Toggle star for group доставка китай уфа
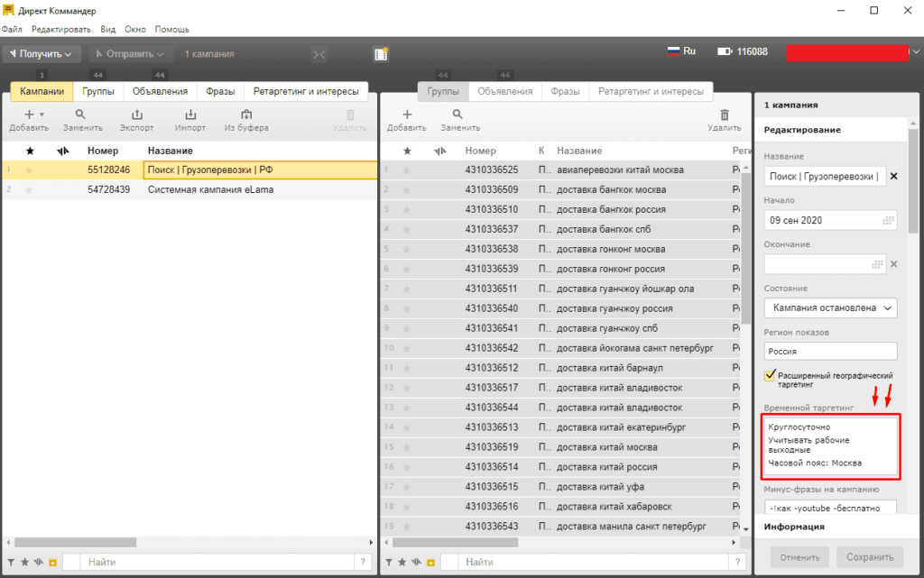 [x=407, y=487]
